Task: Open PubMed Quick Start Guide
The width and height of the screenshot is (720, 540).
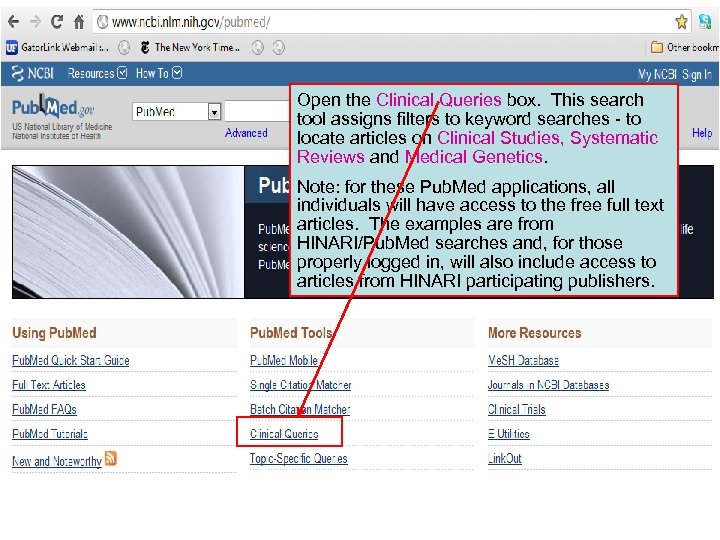Action: (x=71, y=360)
